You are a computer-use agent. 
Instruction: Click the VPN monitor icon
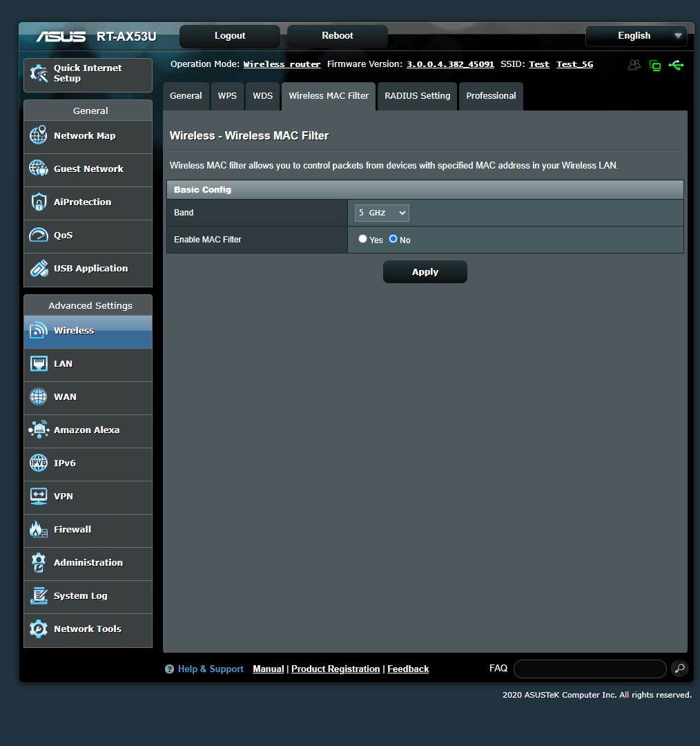[x=39, y=496]
